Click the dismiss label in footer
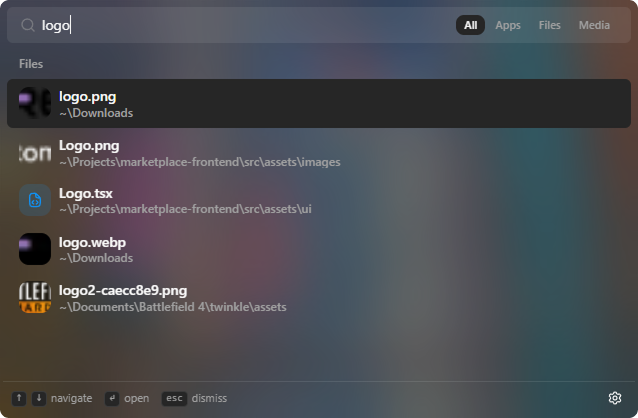Image resolution: width=638 pixels, height=418 pixels. [x=209, y=398]
